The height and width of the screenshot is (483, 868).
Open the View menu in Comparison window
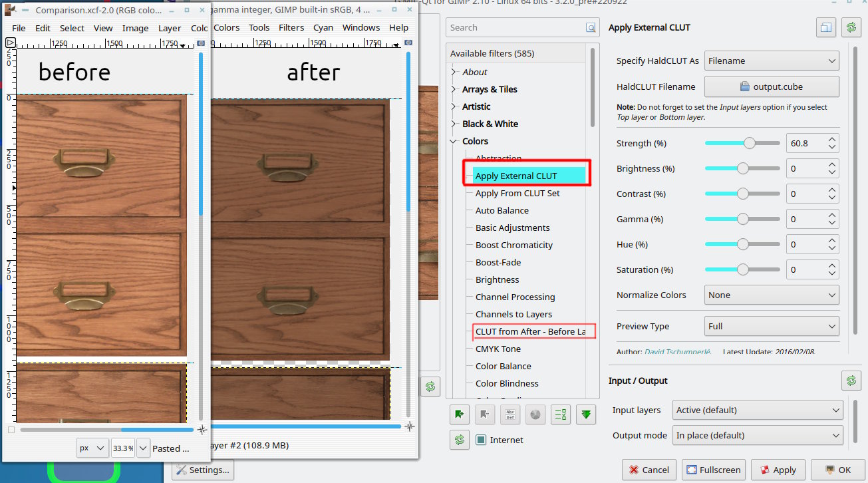pyautogui.click(x=103, y=28)
